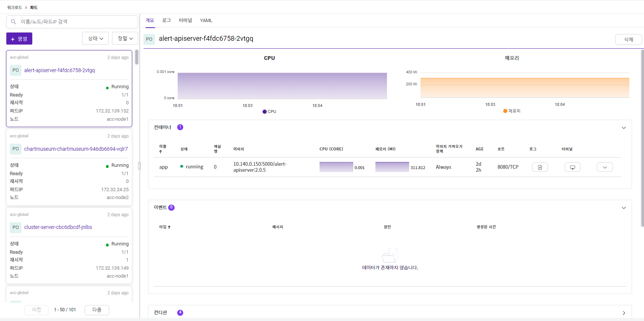Viewport: 644px width, 321px height.
Task: Switch to the YAML tab
Action: click(x=206, y=20)
